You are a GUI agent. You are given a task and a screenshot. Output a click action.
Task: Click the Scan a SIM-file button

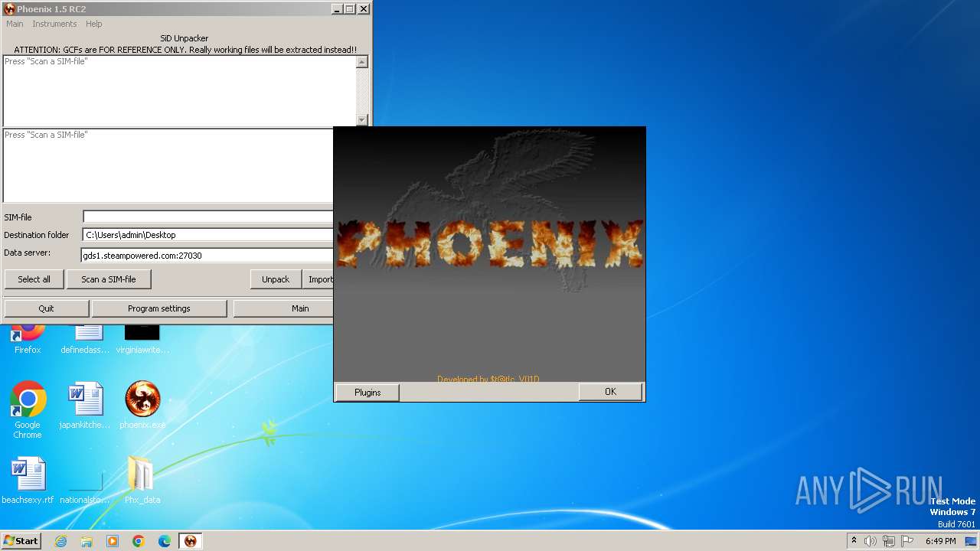pos(109,279)
